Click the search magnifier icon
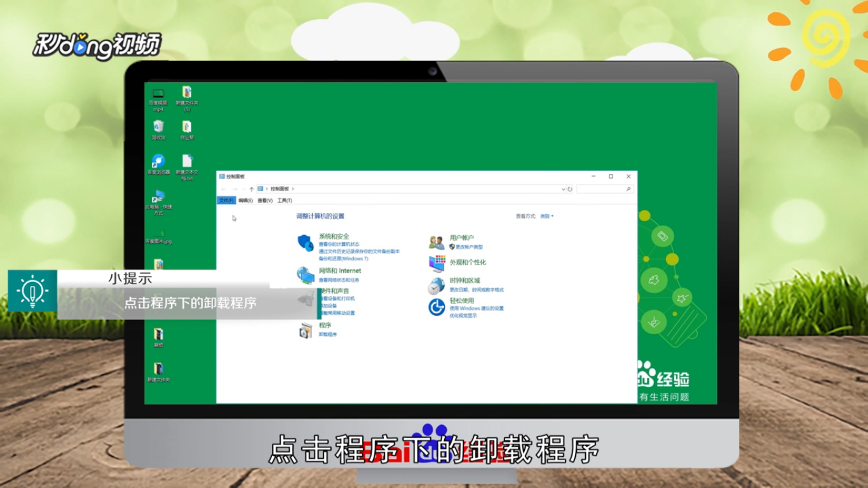The width and height of the screenshot is (868, 488). coord(628,189)
